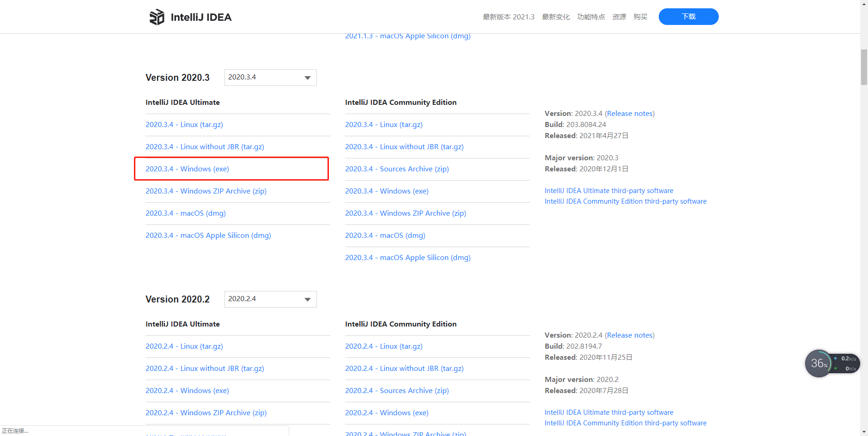
Task: Click the "Version 2020.2" heading
Action: [x=177, y=299]
